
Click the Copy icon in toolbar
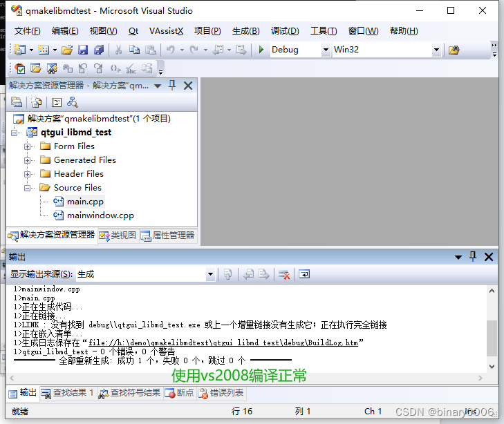(134, 50)
